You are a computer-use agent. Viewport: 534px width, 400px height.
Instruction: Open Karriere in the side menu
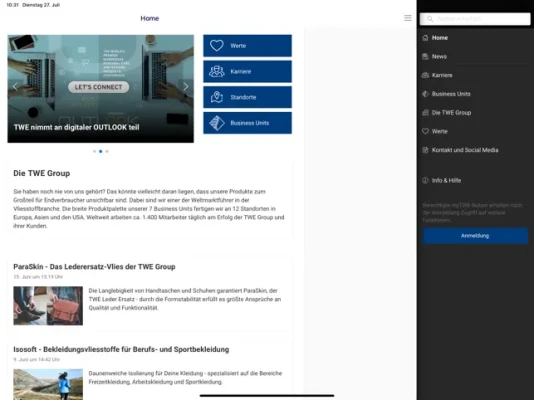[x=442, y=75]
